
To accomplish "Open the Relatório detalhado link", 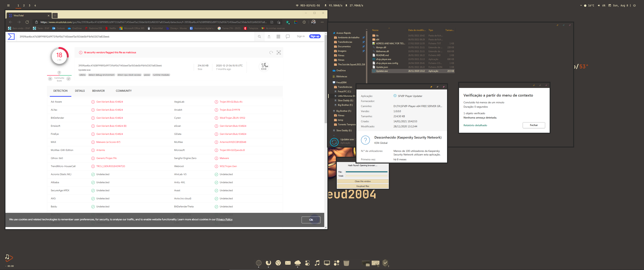I will pos(475,125).
